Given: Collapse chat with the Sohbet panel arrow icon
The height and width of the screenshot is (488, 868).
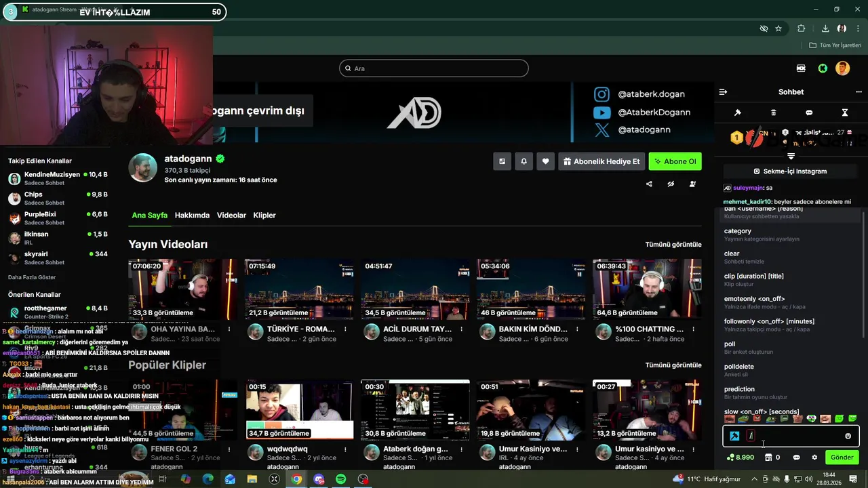Looking at the screenshot, I should coord(723,92).
